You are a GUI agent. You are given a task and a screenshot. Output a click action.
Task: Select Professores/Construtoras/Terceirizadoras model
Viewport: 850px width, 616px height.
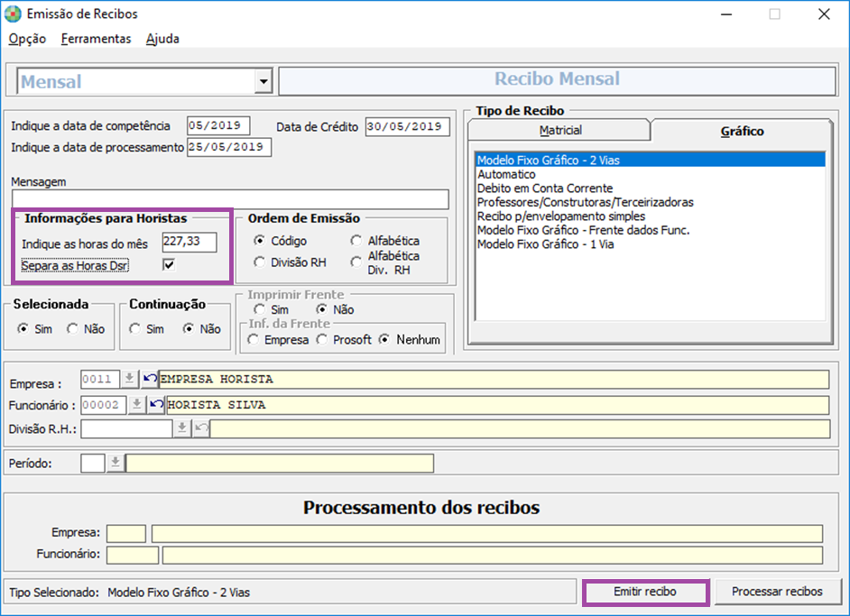point(650,202)
